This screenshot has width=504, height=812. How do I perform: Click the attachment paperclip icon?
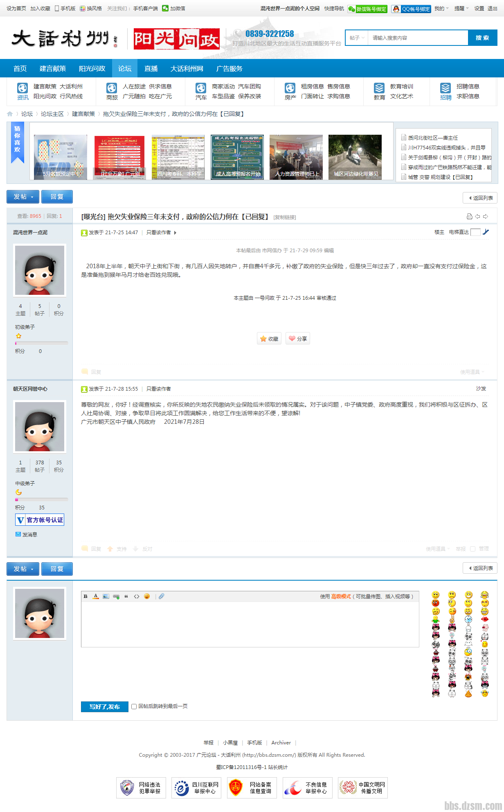(162, 596)
